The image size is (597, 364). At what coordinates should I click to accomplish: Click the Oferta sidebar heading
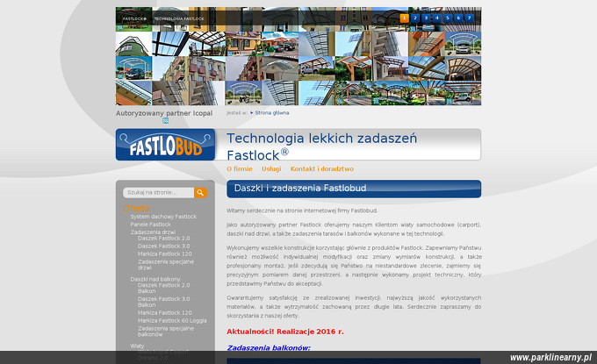136,209
